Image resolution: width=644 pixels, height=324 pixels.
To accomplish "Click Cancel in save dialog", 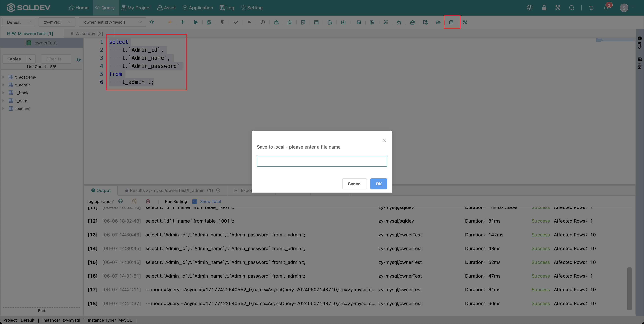I will (x=354, y=184).
